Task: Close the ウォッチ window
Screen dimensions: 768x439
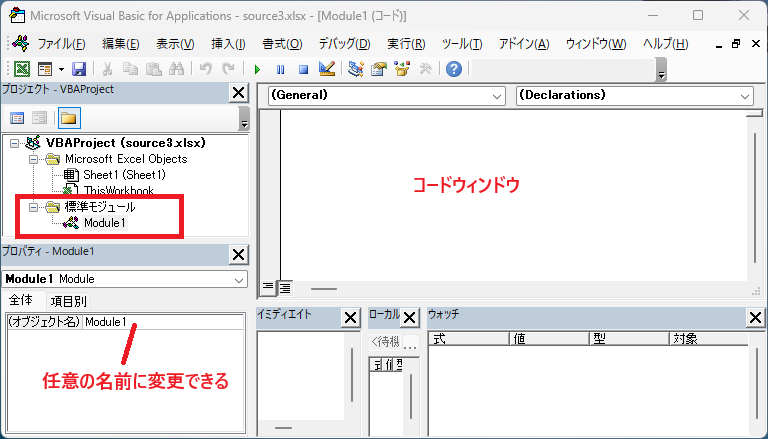Action: pyautogui.click(x=755, y=318)
